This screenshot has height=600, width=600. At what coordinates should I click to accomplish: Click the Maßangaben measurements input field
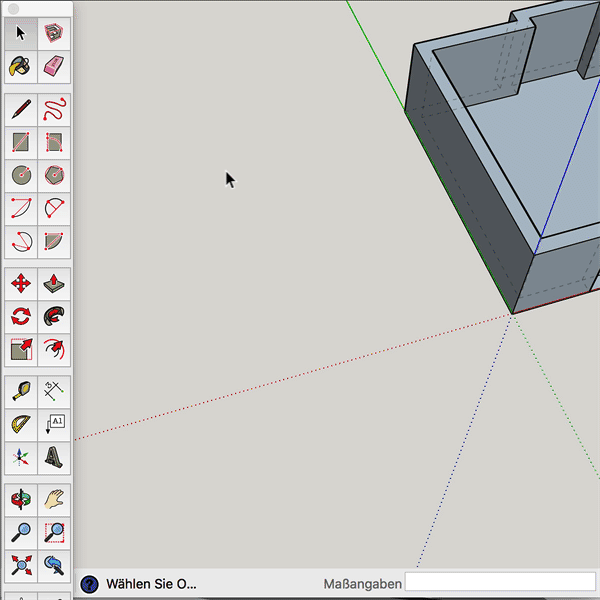pos(500,583)
